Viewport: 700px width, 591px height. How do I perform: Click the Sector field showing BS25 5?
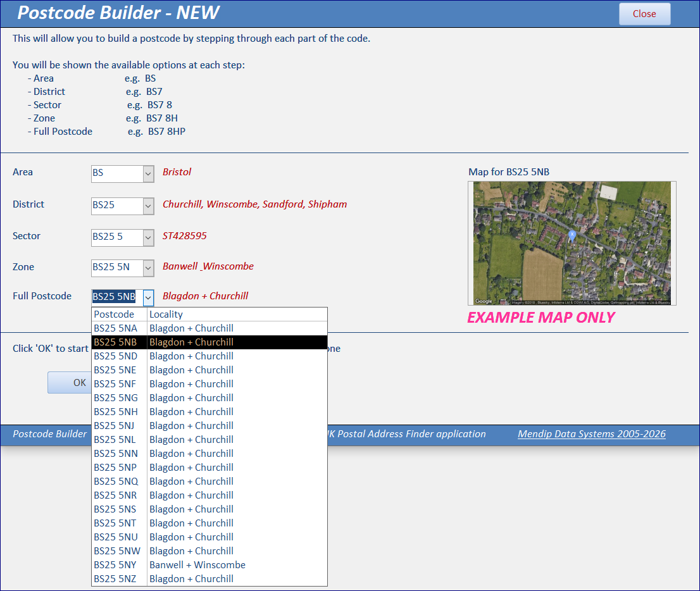pos(118,237)
